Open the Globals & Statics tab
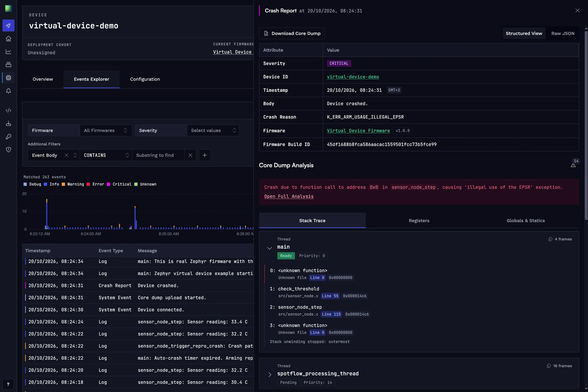Viewport: 588px width, 392px height. [526, 221]
